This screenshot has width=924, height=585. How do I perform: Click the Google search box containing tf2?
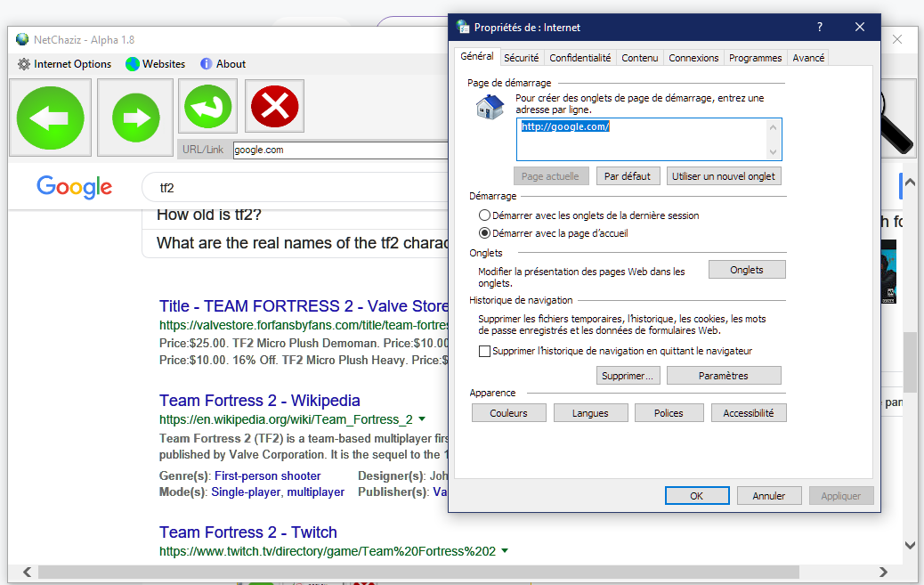point(295,188)
